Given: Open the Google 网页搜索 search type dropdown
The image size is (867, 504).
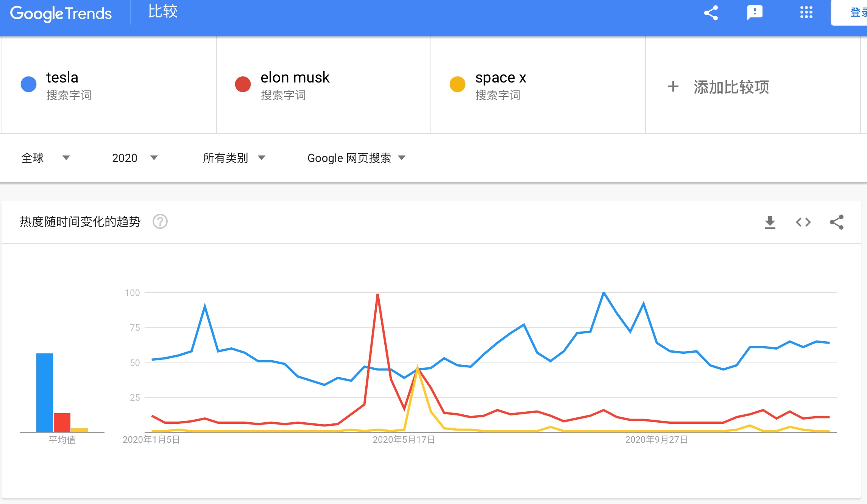Looking at the screenshot, I should coord(356,158).
